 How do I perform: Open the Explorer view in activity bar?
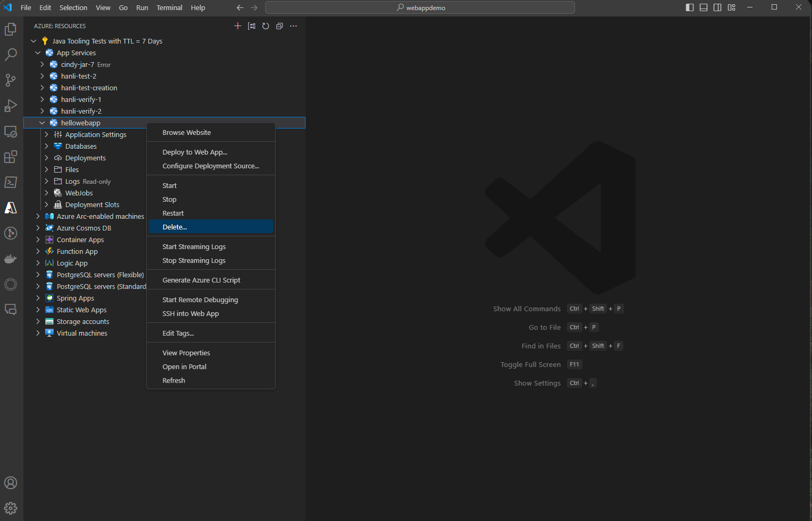click(11, 29)
